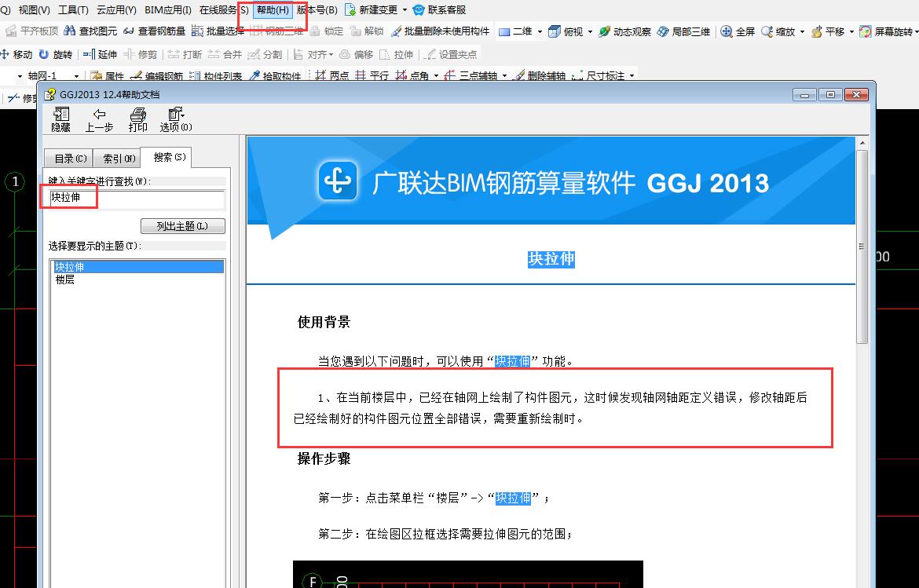Click the 锁定 lock tool
The image size is (919, 588).
coord(327,31)
